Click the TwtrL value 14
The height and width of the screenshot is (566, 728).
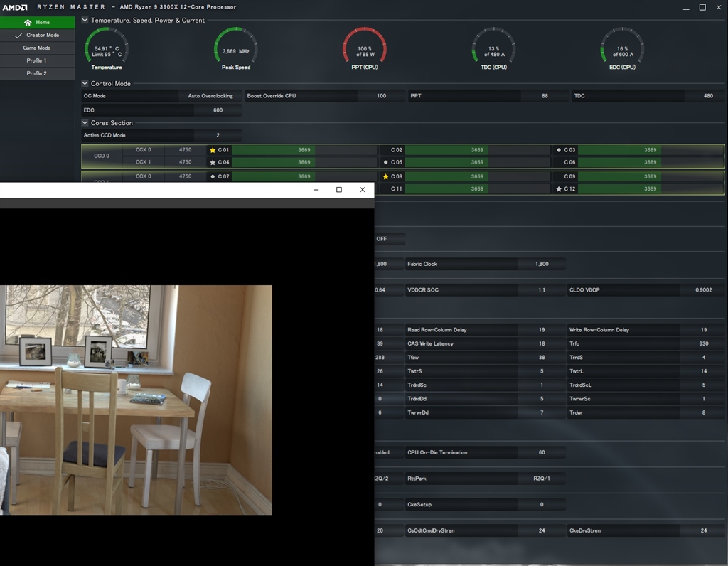coord(703,371)
